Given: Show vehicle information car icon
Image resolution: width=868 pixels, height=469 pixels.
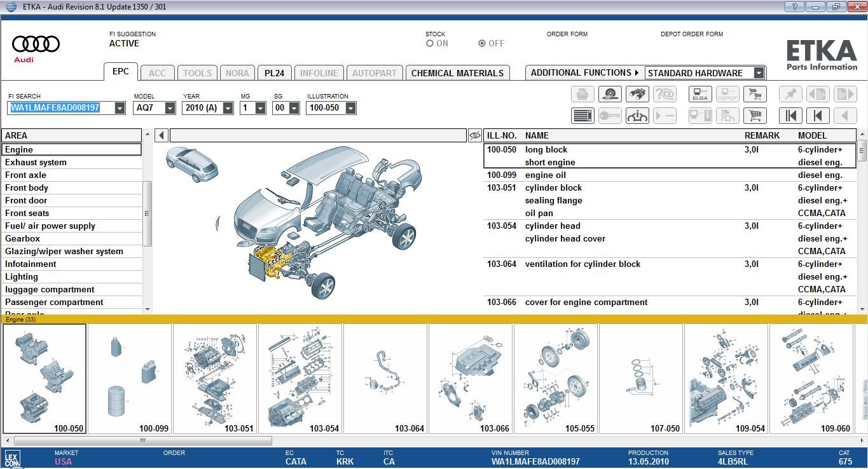Looking at the screenshot, I should pyautogui.click(x=637, y=116).
